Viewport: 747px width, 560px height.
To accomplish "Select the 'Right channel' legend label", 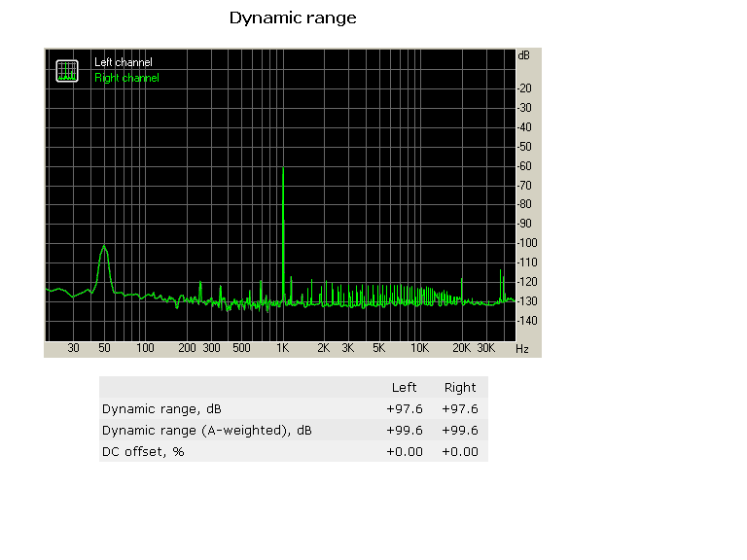I will (126, 78).
